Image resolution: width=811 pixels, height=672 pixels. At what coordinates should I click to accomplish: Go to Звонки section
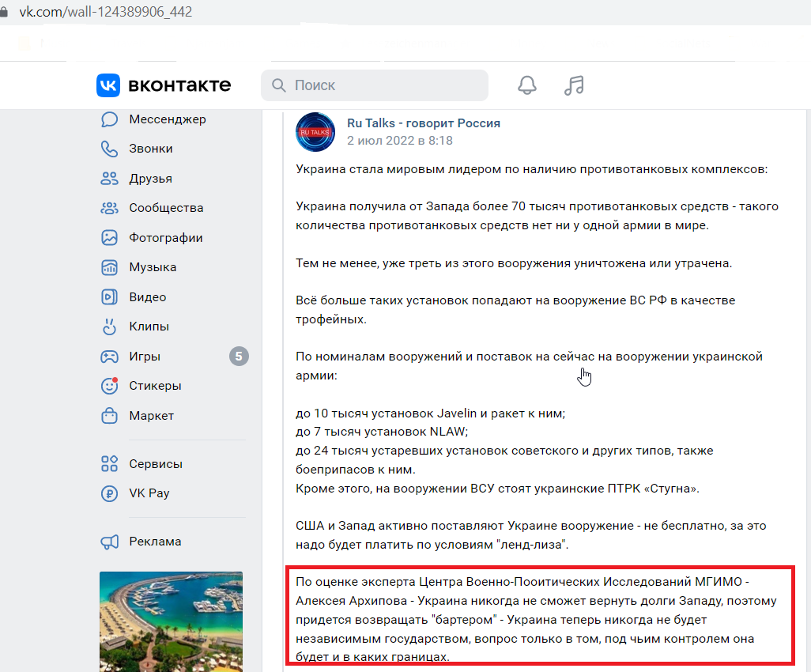pos(151,149)
